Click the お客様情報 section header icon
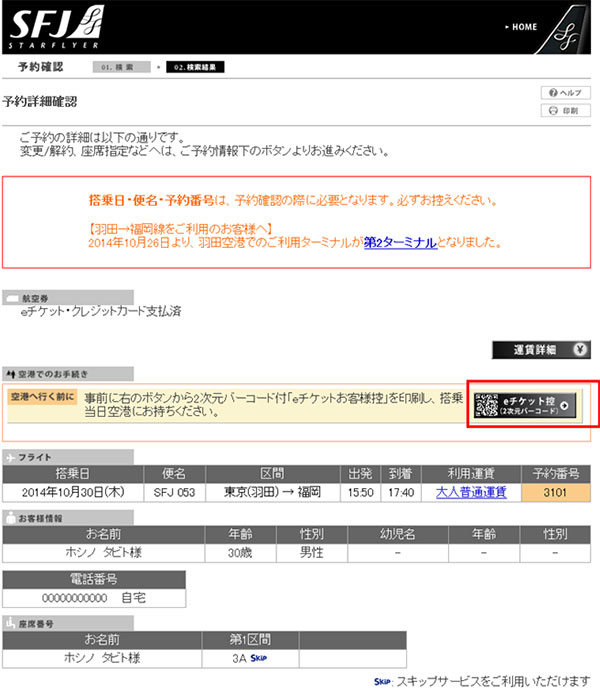The image size is (600, 692). [12, 517]
